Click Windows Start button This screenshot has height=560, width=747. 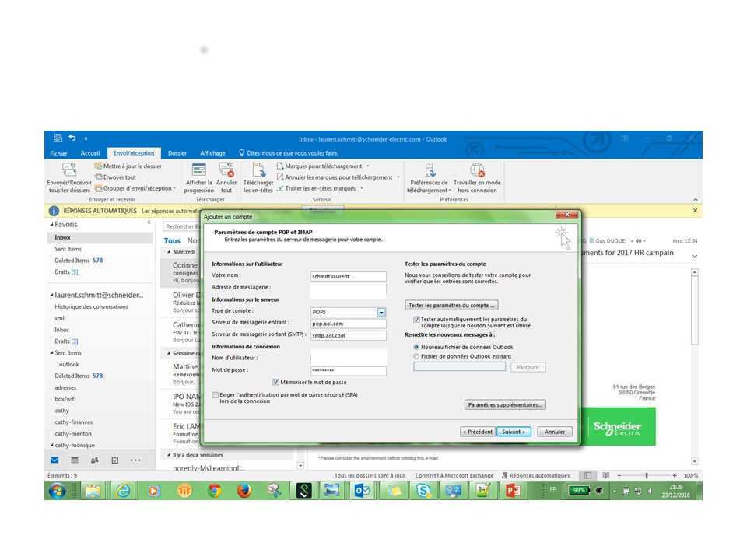pyautogui.click(x=57, y=491)
